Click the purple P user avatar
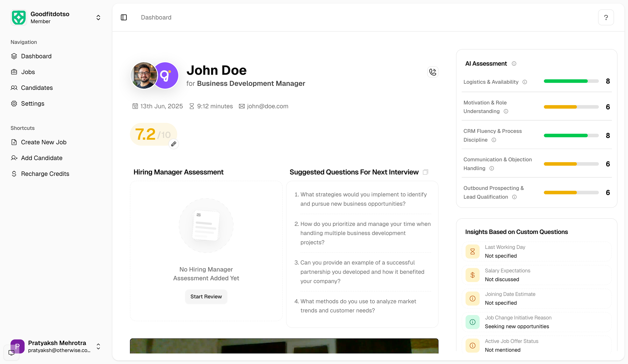628x364 pixels. (x=17, y=346)
